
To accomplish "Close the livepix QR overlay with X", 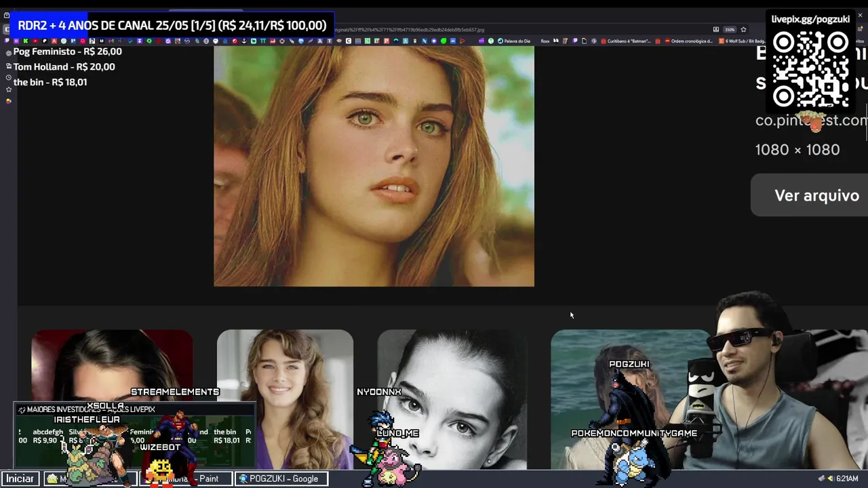I will (x=860, y=15).
